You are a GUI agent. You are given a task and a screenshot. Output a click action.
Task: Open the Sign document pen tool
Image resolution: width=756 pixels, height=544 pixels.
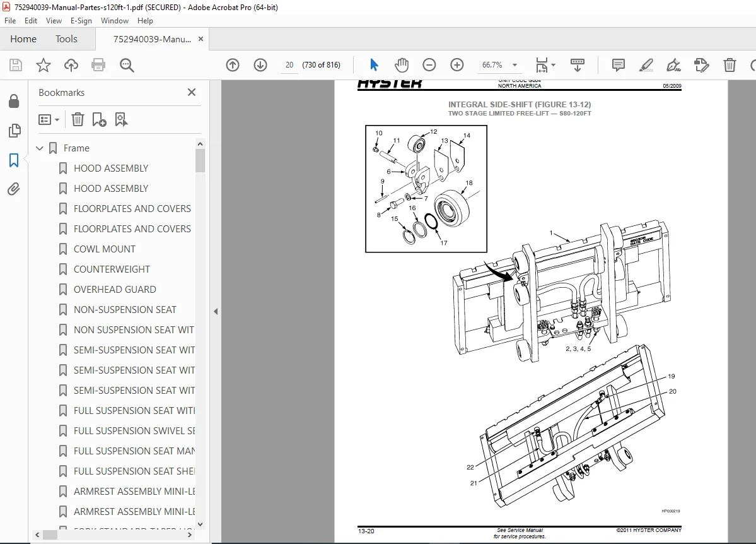coord(673,64)
